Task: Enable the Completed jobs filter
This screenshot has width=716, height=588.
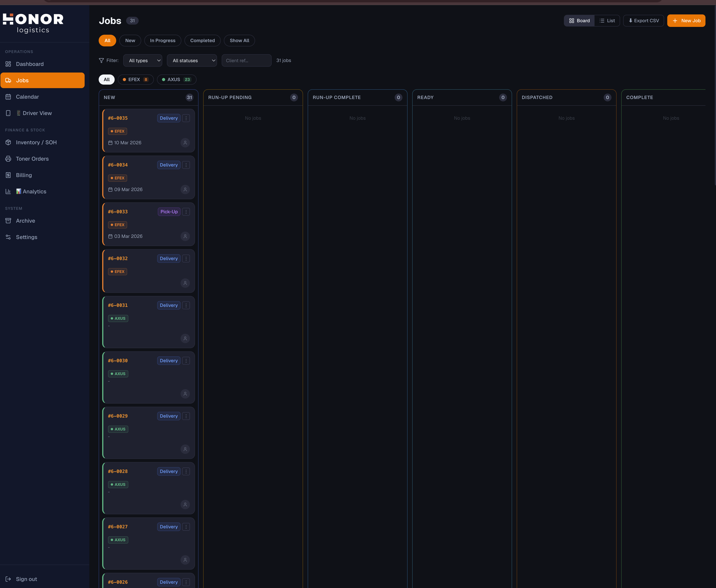Action: (x=202, y=40)
